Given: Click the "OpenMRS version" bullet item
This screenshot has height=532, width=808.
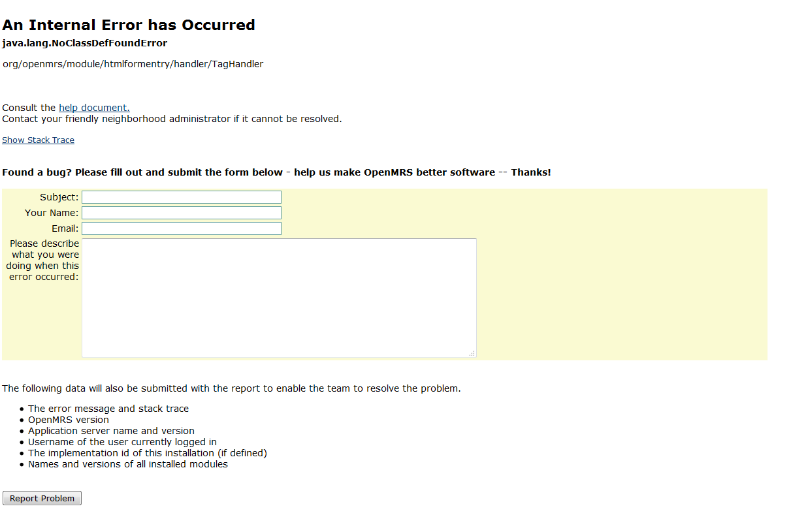Looking at the screenshot, I should (x=69, y=420).
